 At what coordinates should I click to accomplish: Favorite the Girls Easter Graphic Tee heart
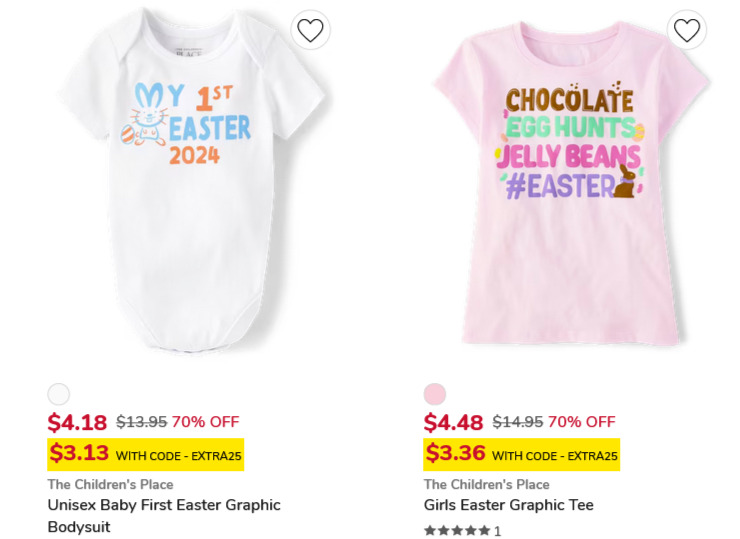[x=687, y=30]
